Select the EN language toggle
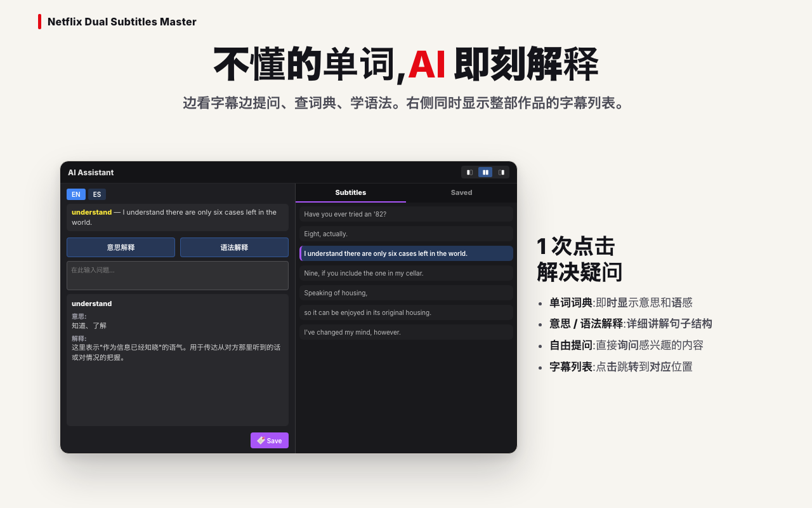The image size is (812, 508). pyautogui.click(x=76, y=194)
